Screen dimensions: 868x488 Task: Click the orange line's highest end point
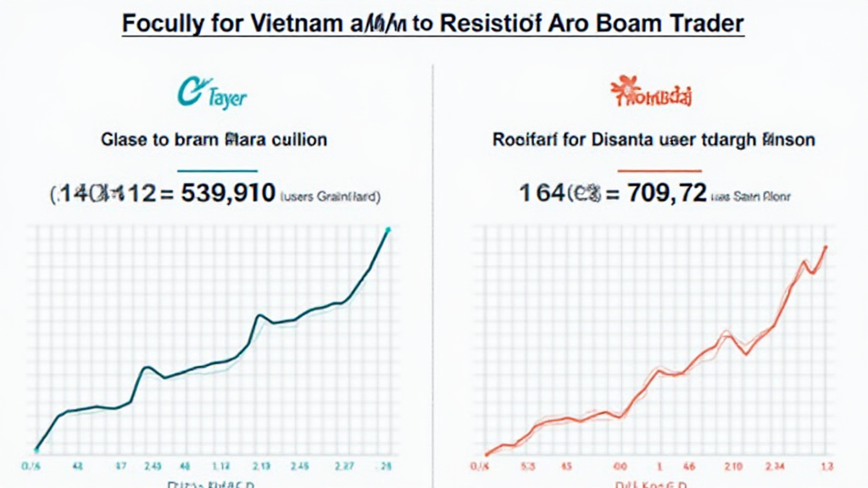826,247
